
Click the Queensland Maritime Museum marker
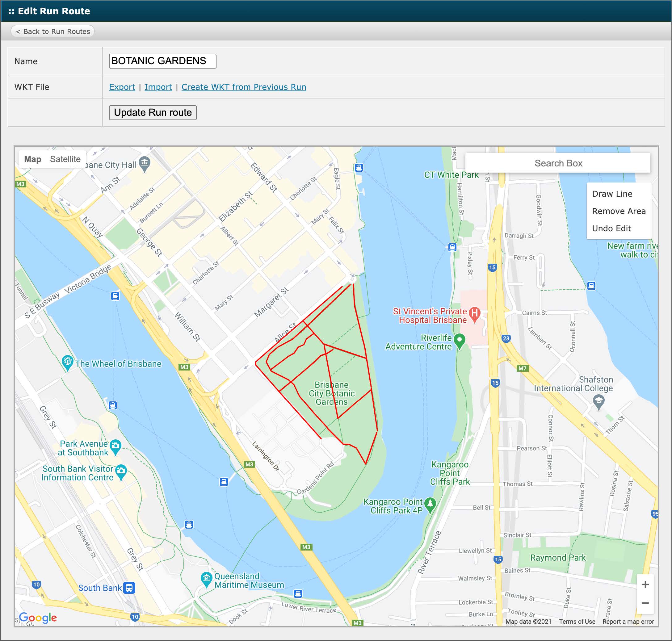206,580
